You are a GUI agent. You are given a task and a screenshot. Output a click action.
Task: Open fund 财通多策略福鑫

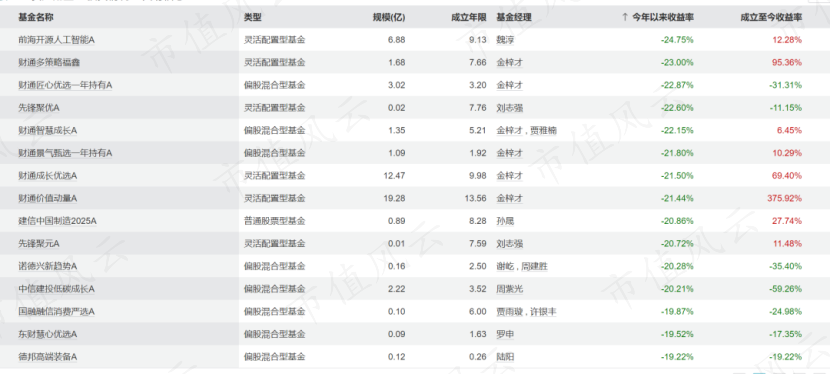tap(49, 62)
